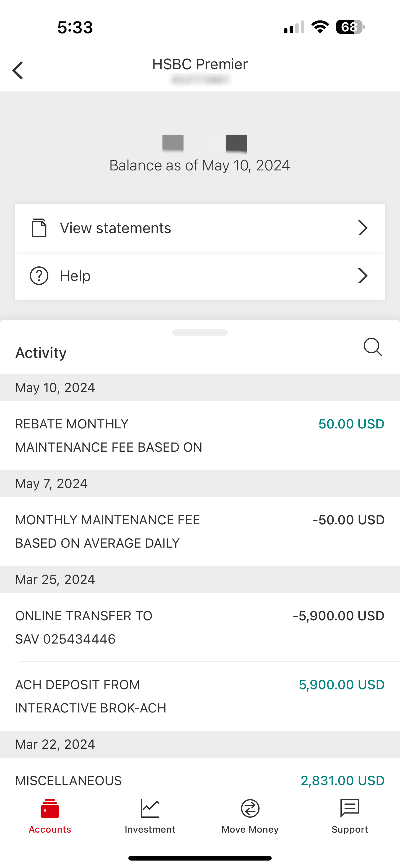Screen dimensions: 400x868
Task: Tap the Help question mark icon
Action: tap(39, 276)
